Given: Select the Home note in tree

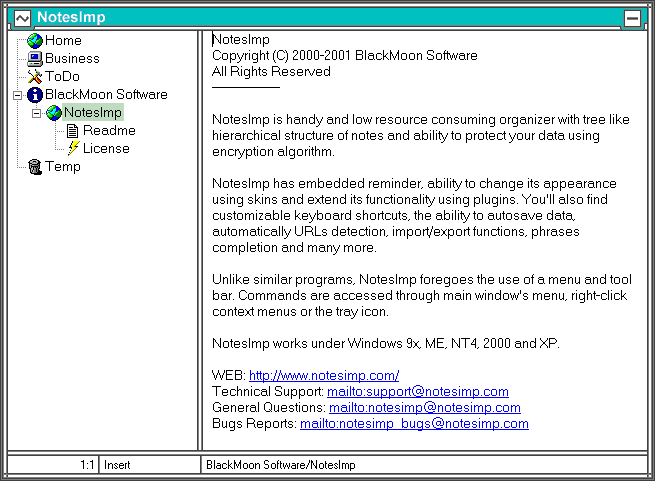Looking at the screenshot, I should [x=63, y=41].
